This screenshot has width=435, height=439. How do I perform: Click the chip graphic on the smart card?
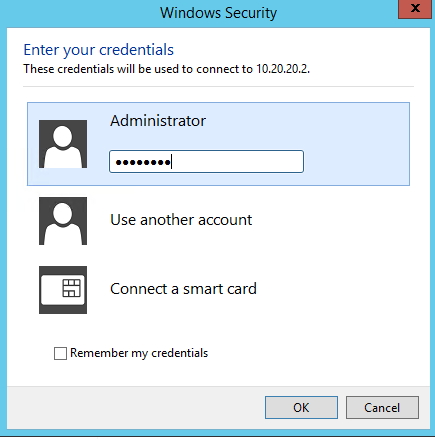72,288
